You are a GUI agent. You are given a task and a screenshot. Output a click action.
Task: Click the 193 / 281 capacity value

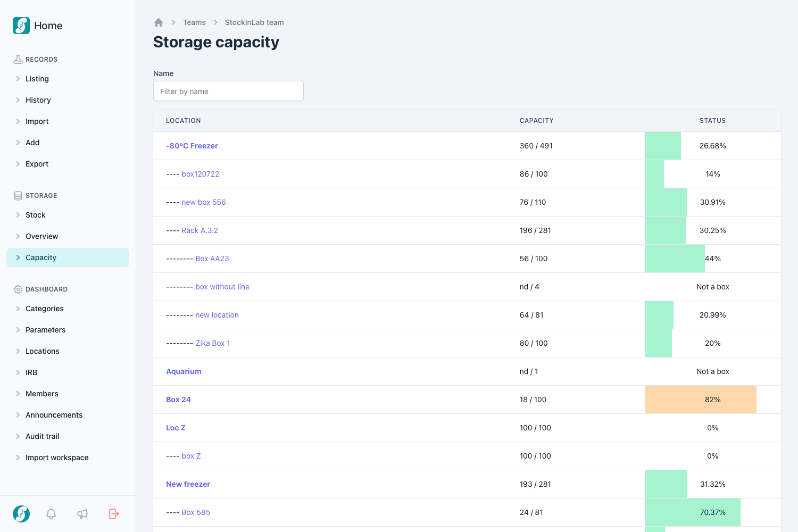click(535, 484)
